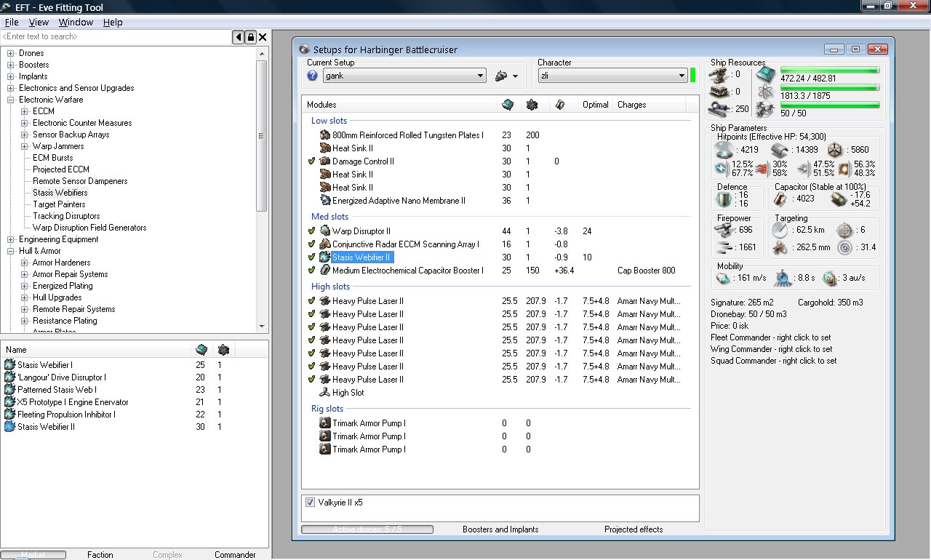Toggle the Stasis Webifier II active checkmark
This screenshot has height=560, width=931.
coord(312,257)
